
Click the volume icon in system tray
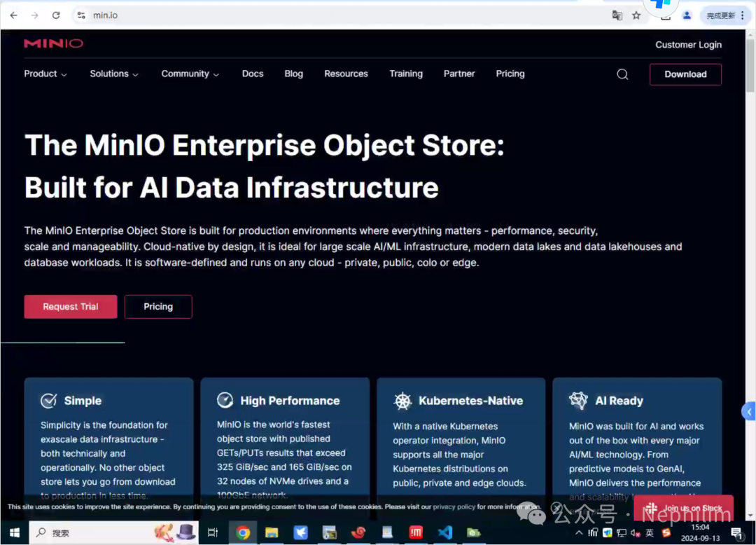pos(636,532)
